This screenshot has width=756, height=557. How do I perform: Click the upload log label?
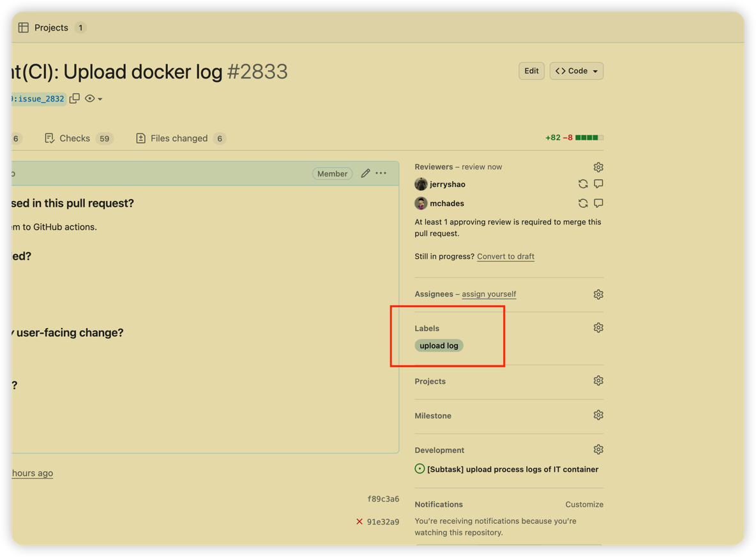pyautogui.click(x=439, y=345)
